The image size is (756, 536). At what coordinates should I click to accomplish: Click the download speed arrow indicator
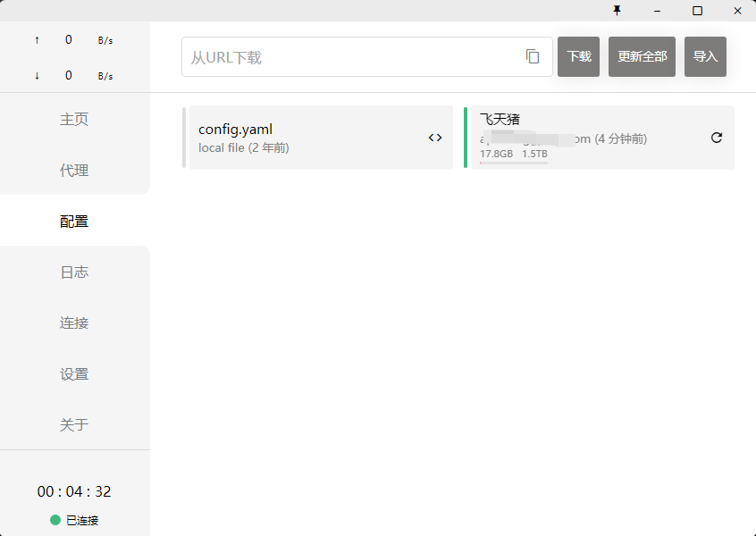point(37,76)
